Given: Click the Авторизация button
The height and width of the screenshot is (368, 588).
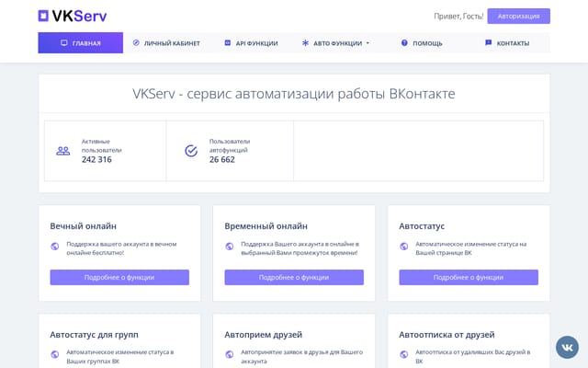Looking at the screenshot, I should 518,17.
